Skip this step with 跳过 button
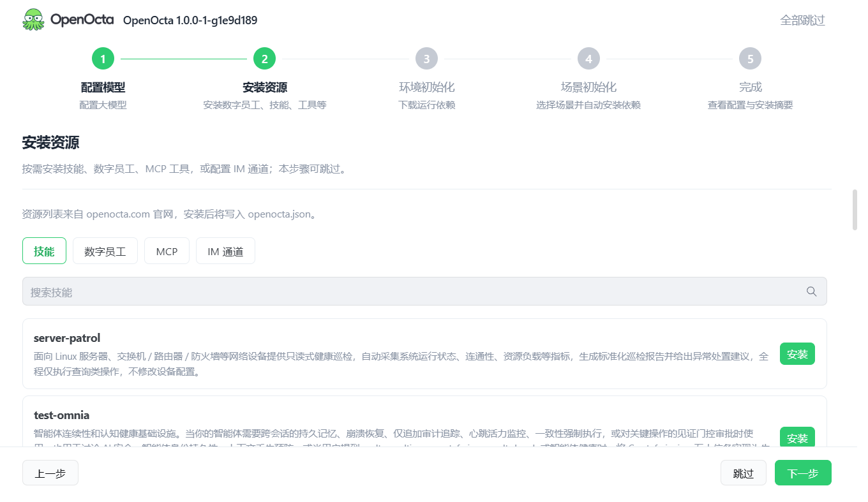868x502 pixels. click(744, 473)
